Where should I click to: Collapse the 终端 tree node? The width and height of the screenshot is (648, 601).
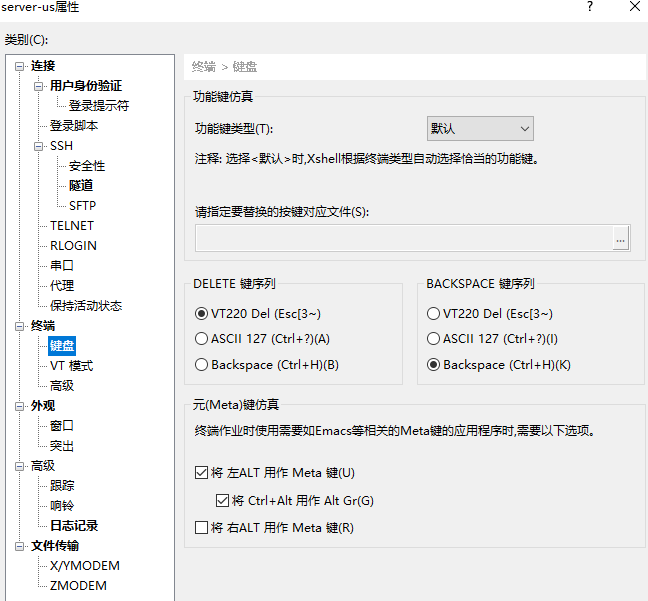[20, 326]
